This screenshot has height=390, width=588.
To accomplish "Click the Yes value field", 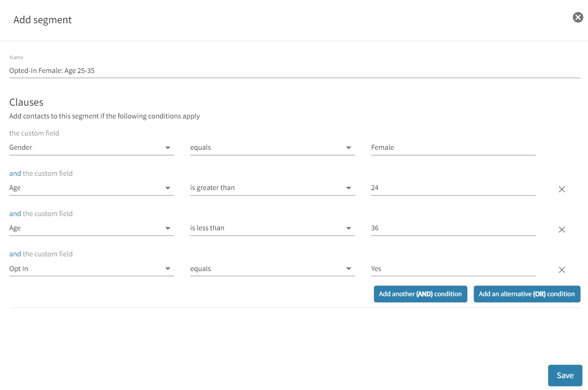I will click(x=453, y=269).
